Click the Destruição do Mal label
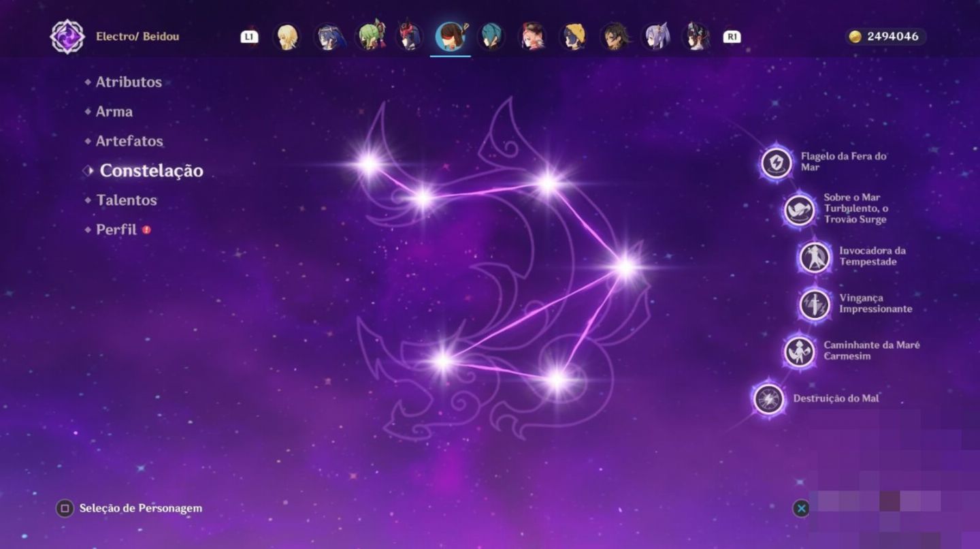Viewport: 980px width, 549px height. pyautogui.click(x=836, y=398)
